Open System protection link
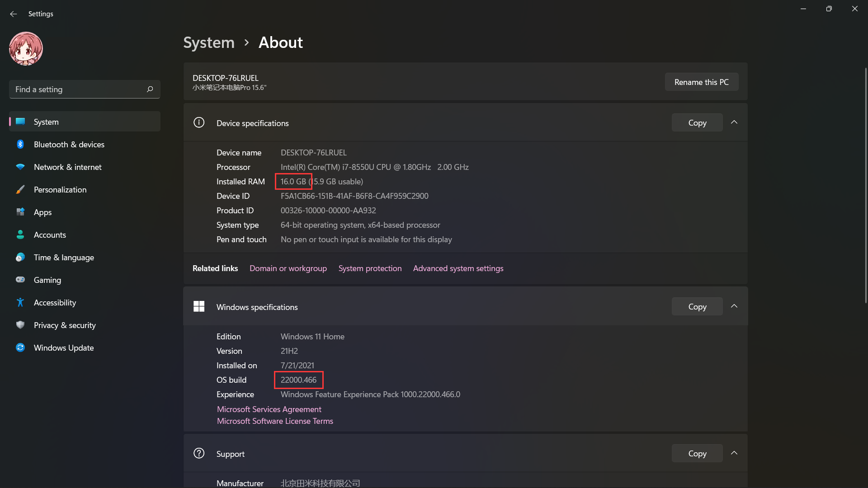Viewport: 868px width, 488px height. (370, 268)
